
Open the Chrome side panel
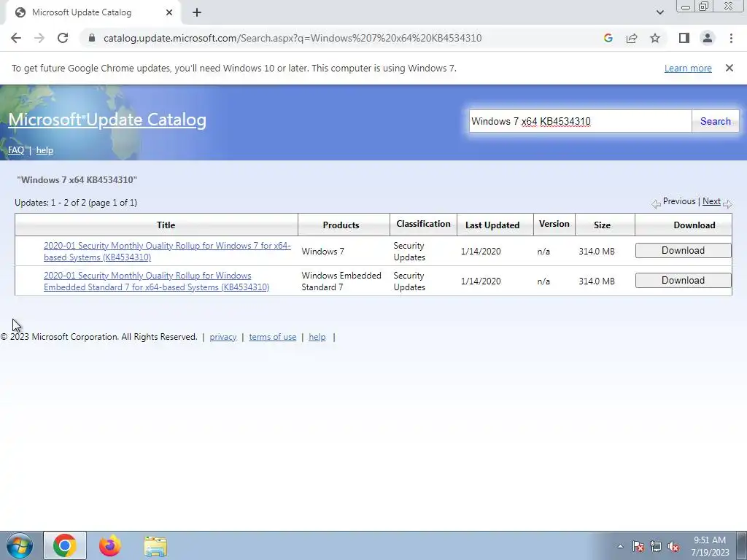(x=684, y=38)
